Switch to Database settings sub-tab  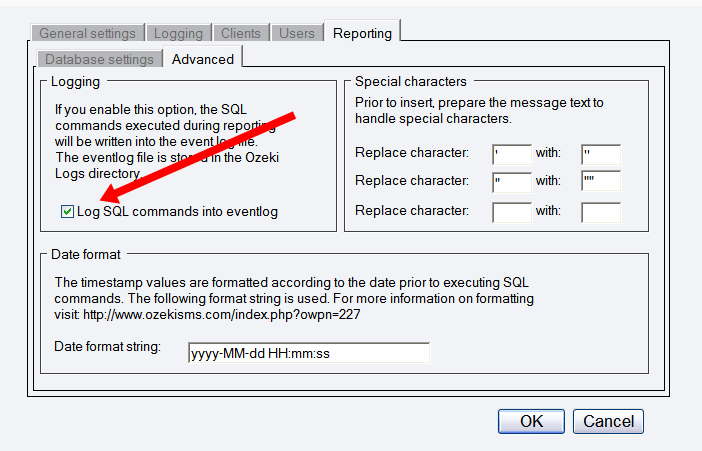99,59
